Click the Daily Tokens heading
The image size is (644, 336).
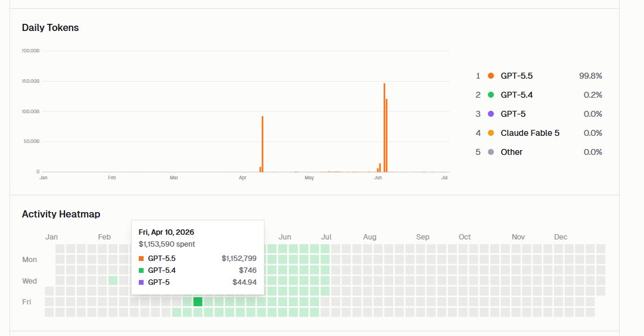coord(50,27)
